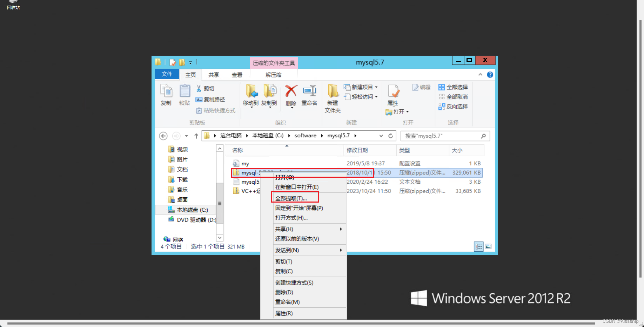This screenshot has width=644, height=327.
Task: Click the red X 删除 delete icon
Action: tap(291, 91)
